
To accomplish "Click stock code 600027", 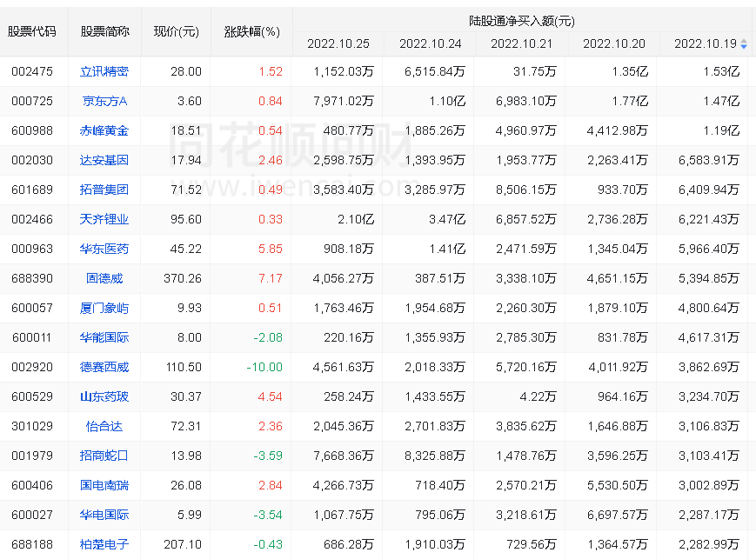I will [32, 515].
